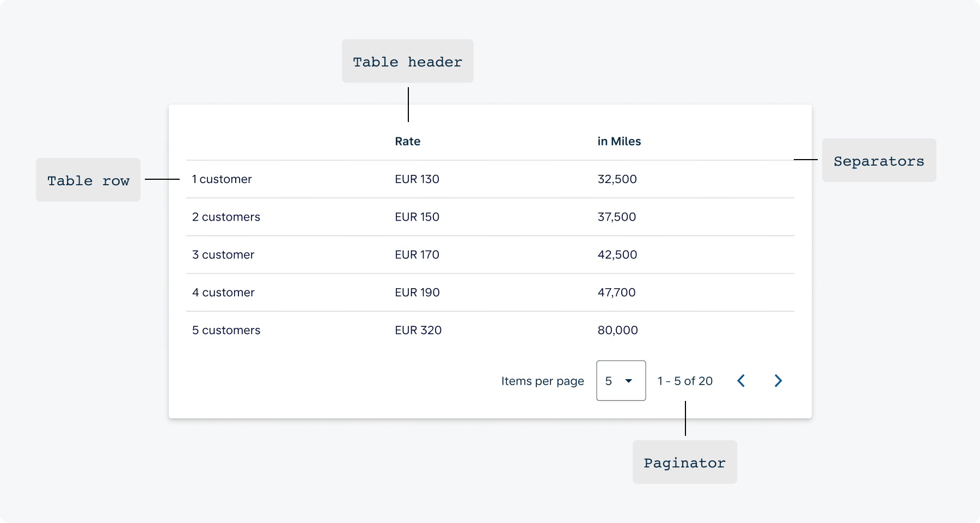
Task: Click the 1 - 5 of 20 text
Action: pos(684,381)
